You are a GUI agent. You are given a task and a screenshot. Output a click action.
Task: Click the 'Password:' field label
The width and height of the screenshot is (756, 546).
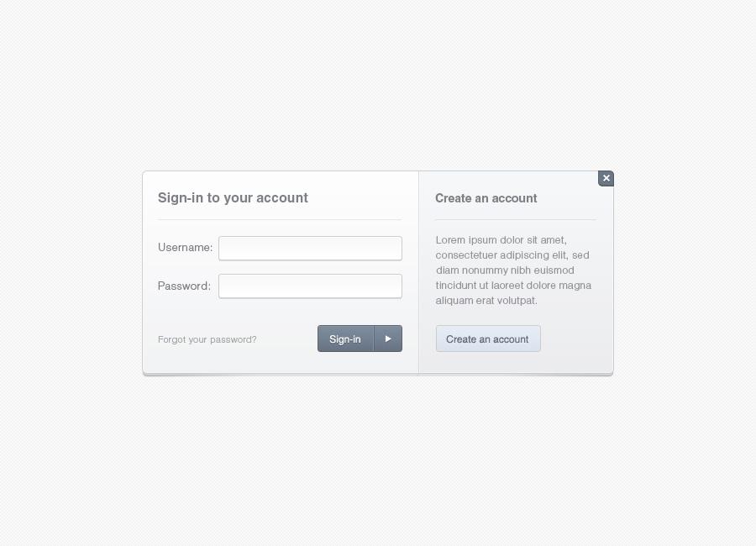[x=184, y=286]
